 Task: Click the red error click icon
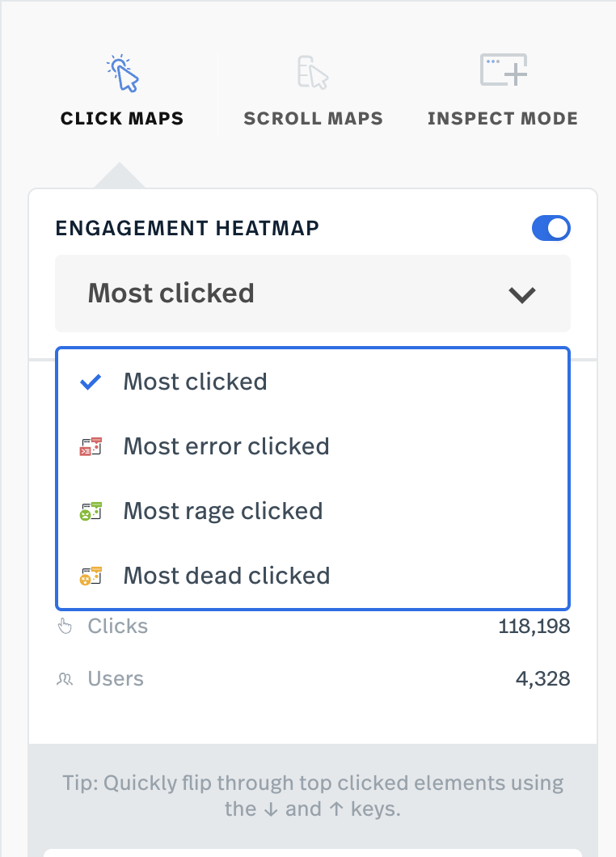(x=91, y=446)
